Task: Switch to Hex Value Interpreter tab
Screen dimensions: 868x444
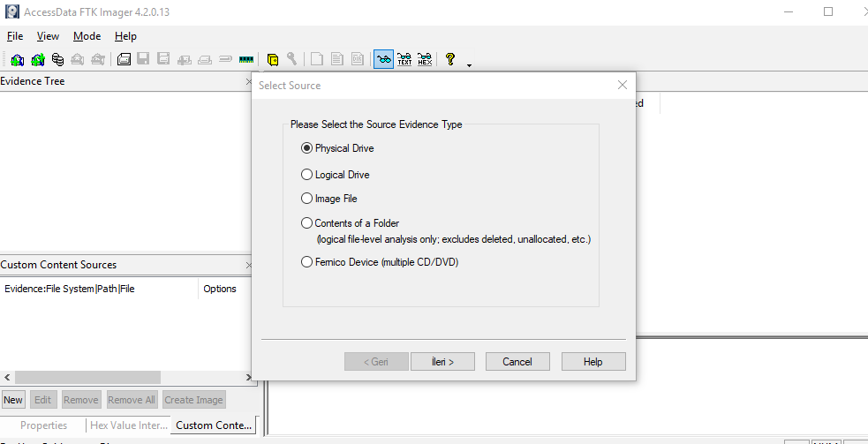Action: coord(128,425)
